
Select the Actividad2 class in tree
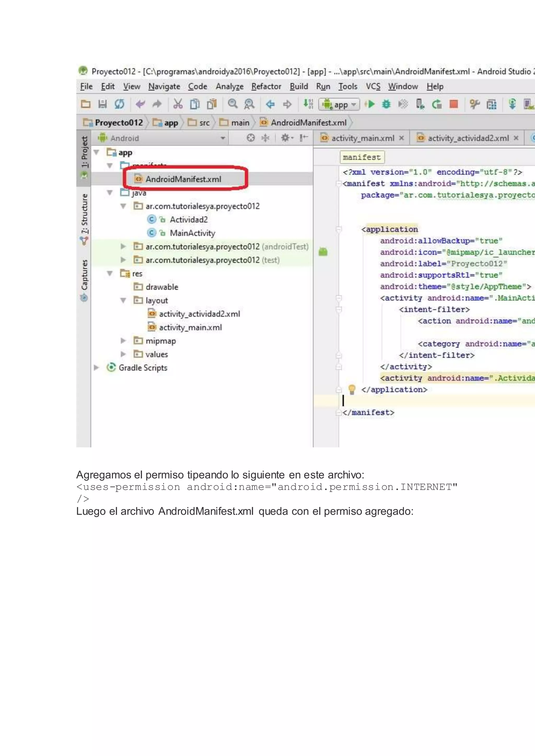(188, 220)
